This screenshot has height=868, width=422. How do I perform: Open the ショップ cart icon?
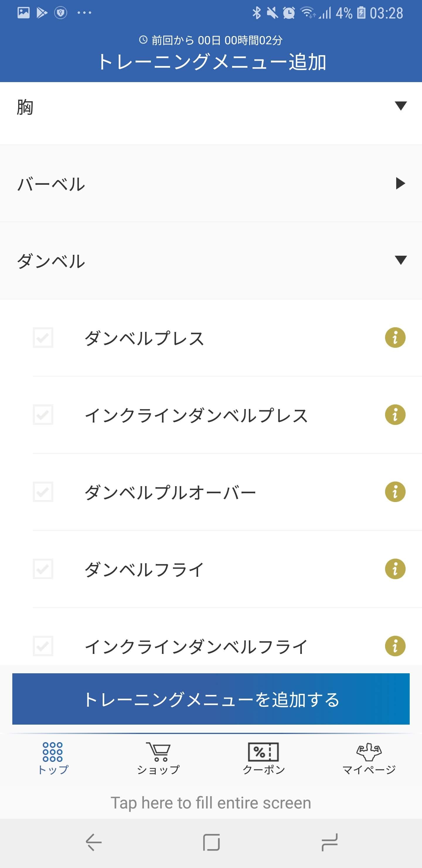(x=158, y=752)
